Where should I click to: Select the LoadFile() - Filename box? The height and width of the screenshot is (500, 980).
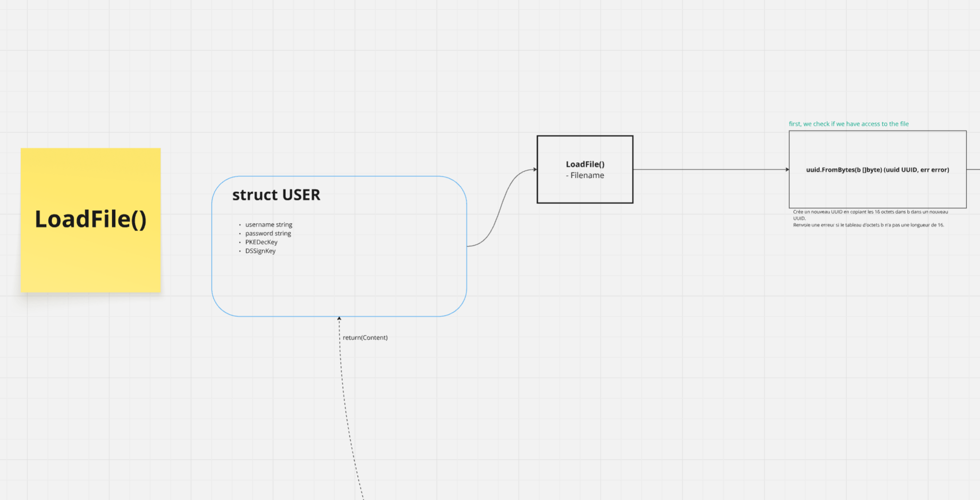[585, 169]
